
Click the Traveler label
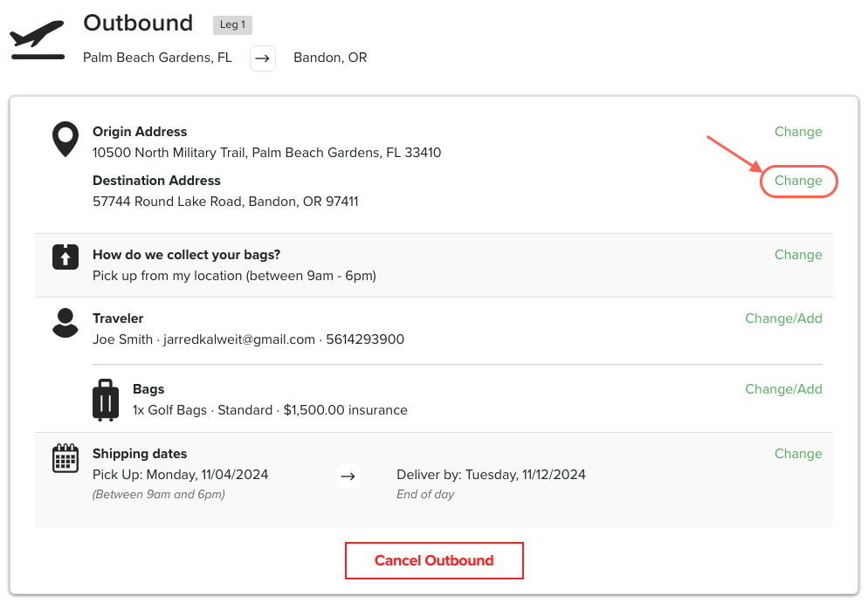118,319
